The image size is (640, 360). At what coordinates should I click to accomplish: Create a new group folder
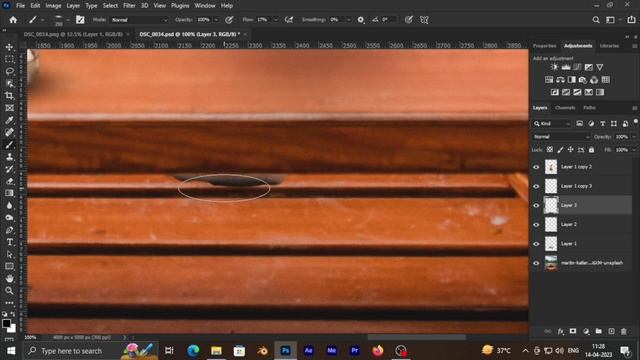pyautogui.click(x=598, y=331)
